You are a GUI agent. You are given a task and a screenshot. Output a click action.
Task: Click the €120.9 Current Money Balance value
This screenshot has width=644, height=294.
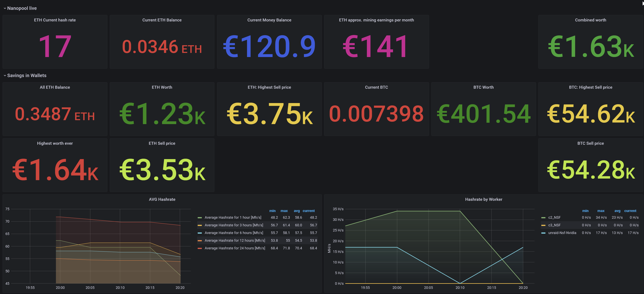point(269,46)
